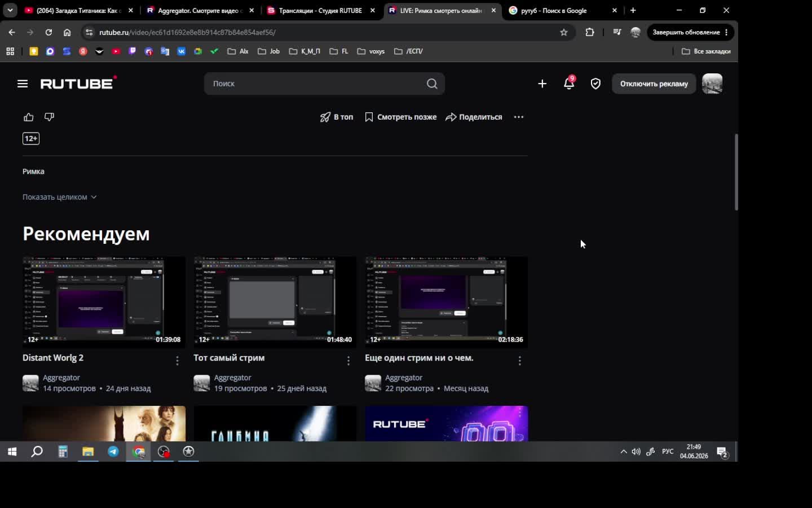Open the three-dots more actions menu under the video
Image resolution: width=812 pixels, height=508 pixels.
[519, 117]
